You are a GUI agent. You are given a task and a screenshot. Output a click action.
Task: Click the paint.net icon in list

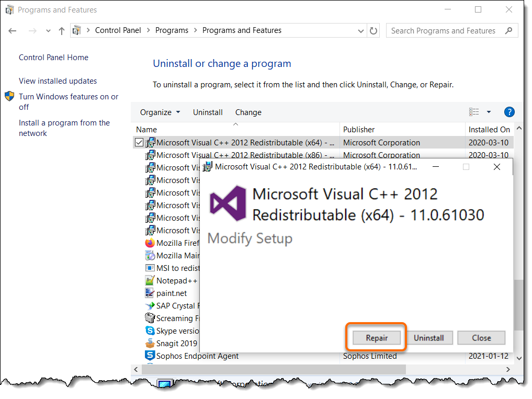point(150,293)
